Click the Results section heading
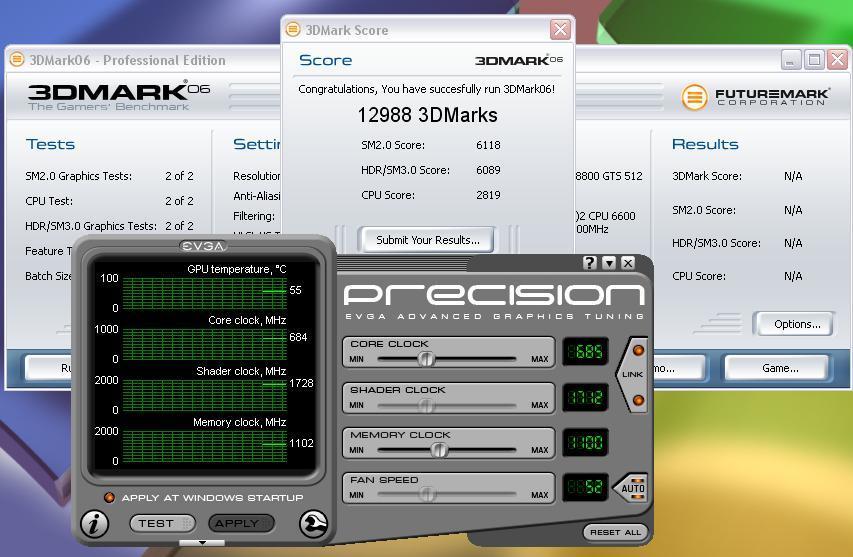 (705, 144)
